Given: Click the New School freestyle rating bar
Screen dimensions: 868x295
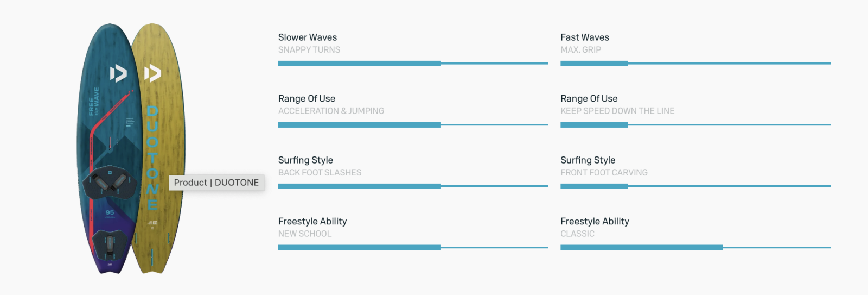Looking at the screenshot, I should pyautogui.click(x=413, y=248).
